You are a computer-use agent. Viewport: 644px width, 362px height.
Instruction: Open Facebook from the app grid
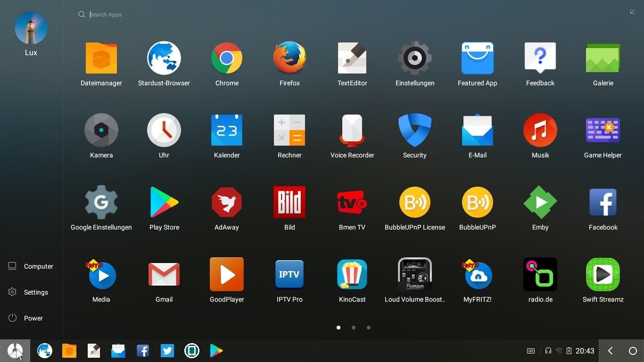[x=603, y=202]
